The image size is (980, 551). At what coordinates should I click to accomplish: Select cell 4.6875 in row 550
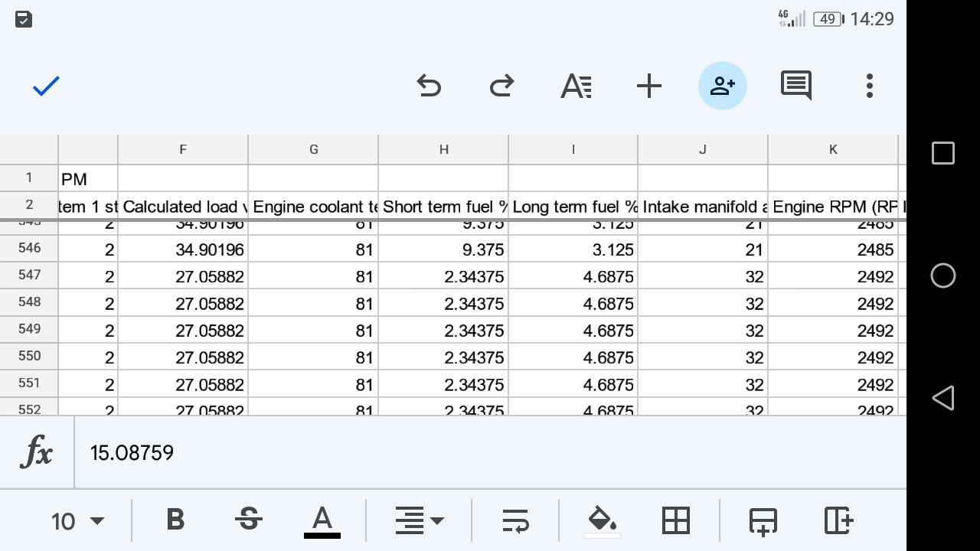[x=573, y=357]
